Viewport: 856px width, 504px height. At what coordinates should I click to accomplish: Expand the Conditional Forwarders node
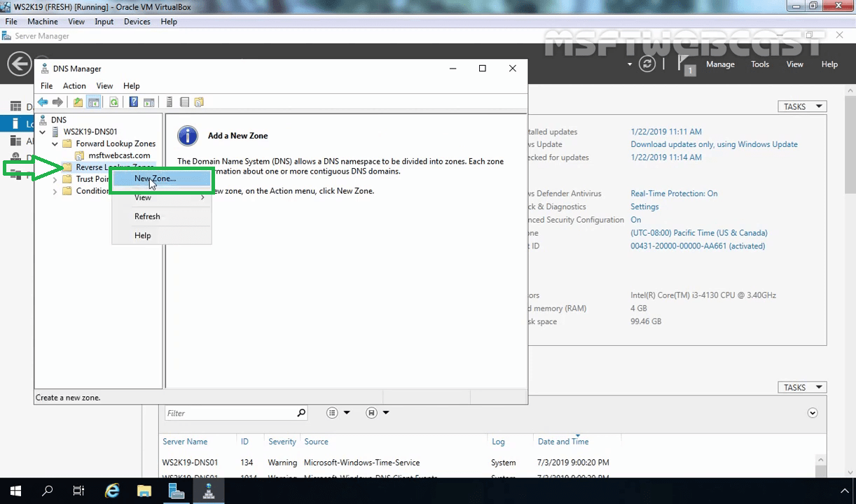tap(55, 191)
